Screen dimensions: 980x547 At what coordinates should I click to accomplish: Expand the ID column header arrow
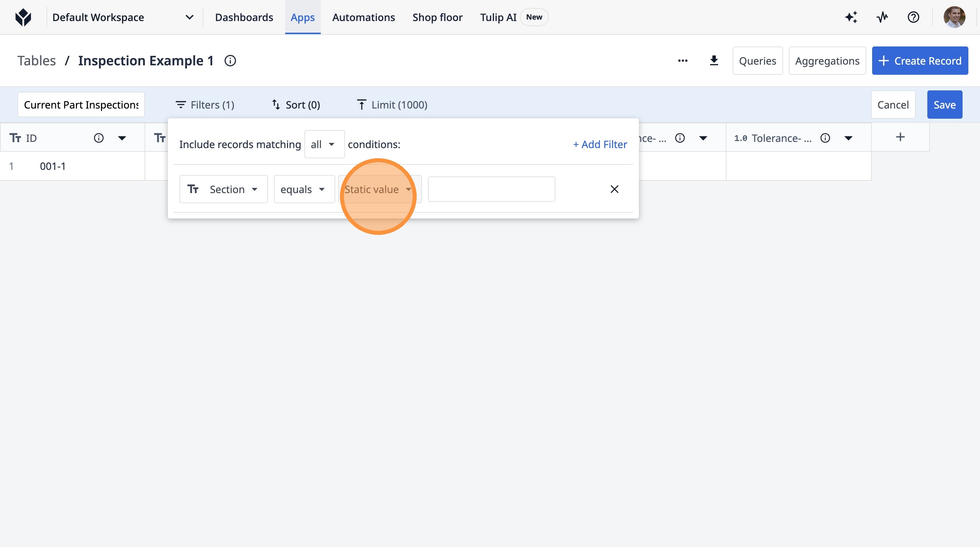click(x=122, y=138)
